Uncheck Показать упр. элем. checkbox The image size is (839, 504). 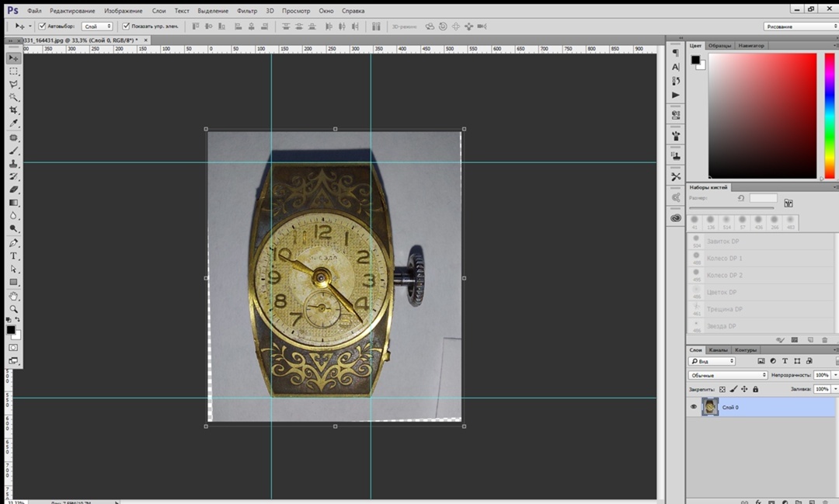[x=127, y=26]
